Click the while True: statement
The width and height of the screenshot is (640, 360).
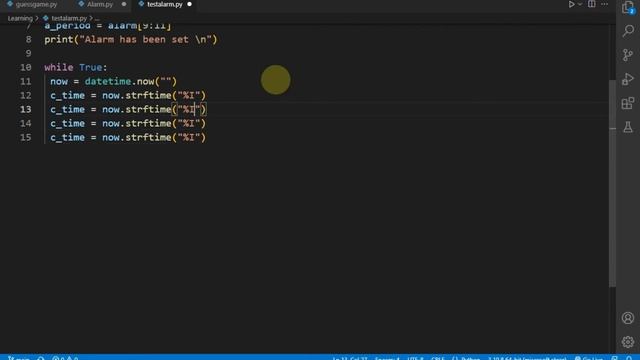[x=76, y=67]
